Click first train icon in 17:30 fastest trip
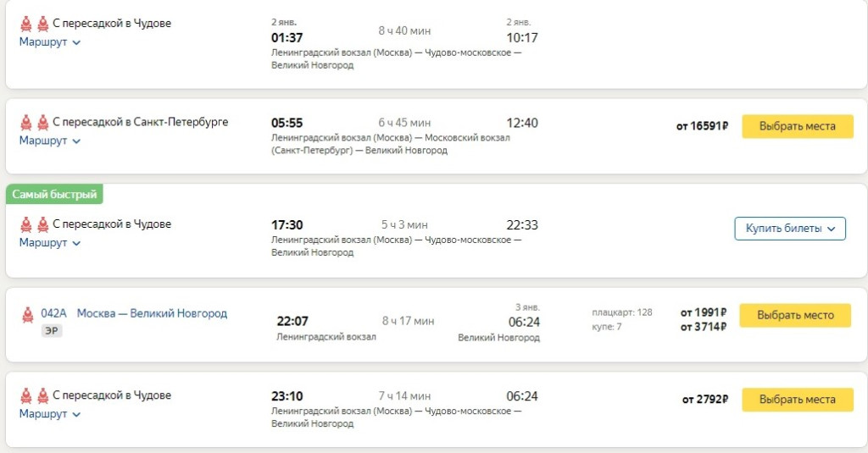Image resolution: width=868 pixels, height=453 pixels. (x=26, y=224)
